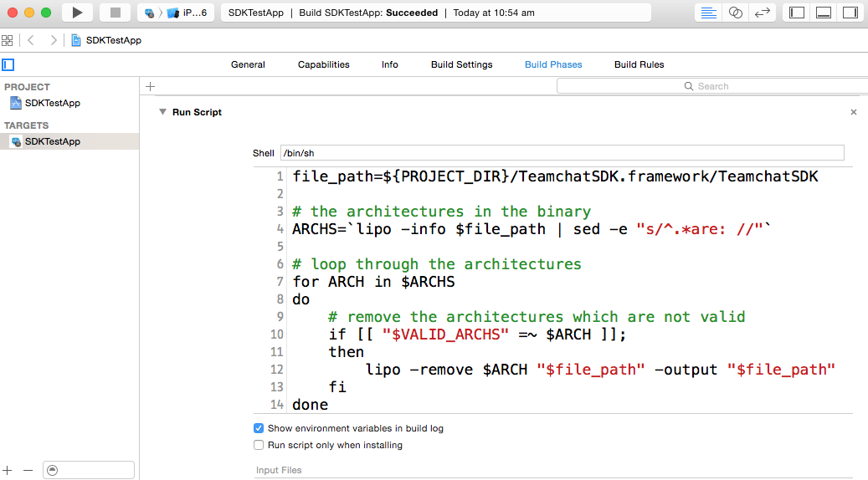Viewport: 868px width, 480px height.
Task: Open the related items grid menu
Action: pos(8,40)
